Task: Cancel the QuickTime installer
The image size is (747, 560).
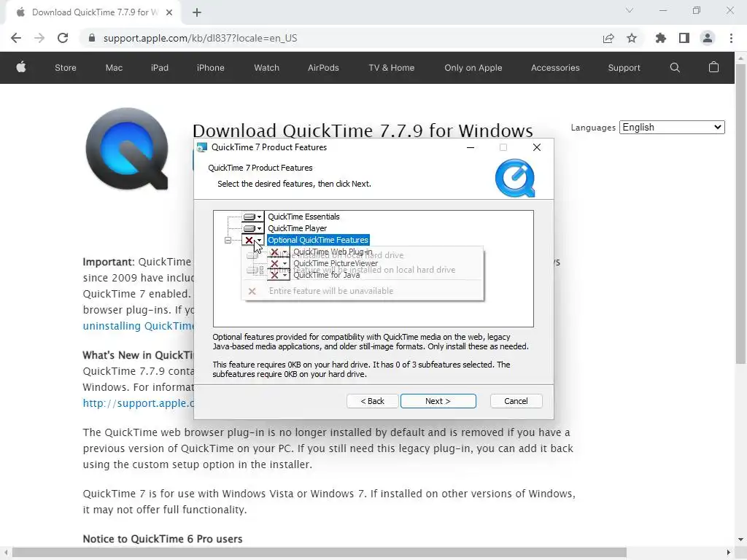Action: pos(516,401)
